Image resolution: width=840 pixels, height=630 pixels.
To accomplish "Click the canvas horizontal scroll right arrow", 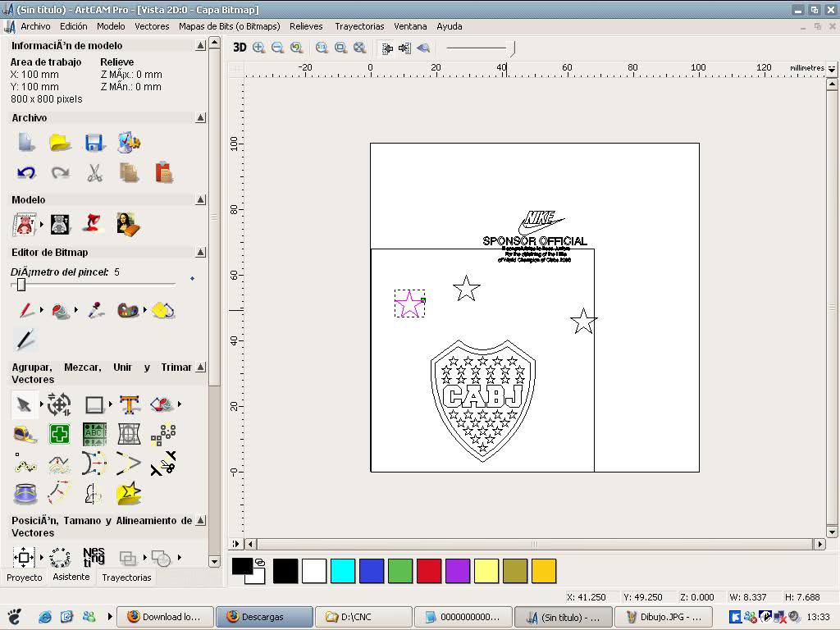I will coord(819,544).
